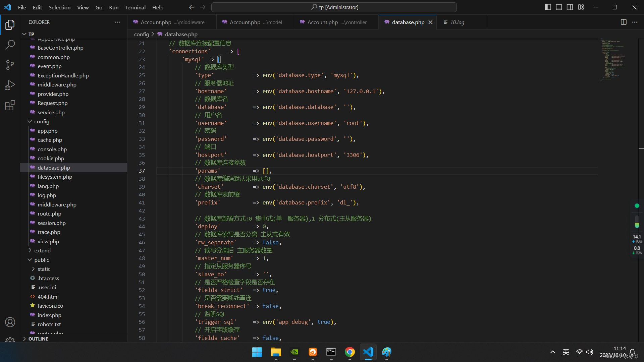644x362 pixels.
Task: Open Run and Debug view icon
Action: pos(10,85)
